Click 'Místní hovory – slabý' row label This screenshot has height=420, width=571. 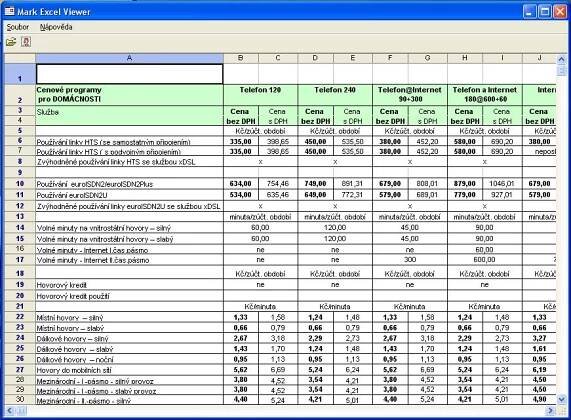(x=70, y=328)
